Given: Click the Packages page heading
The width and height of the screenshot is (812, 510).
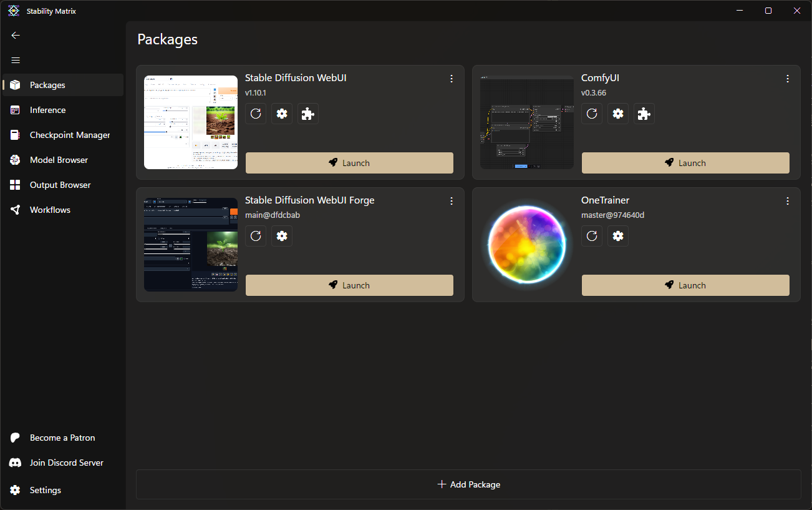Looking at the screenshot, I should 168,39.
